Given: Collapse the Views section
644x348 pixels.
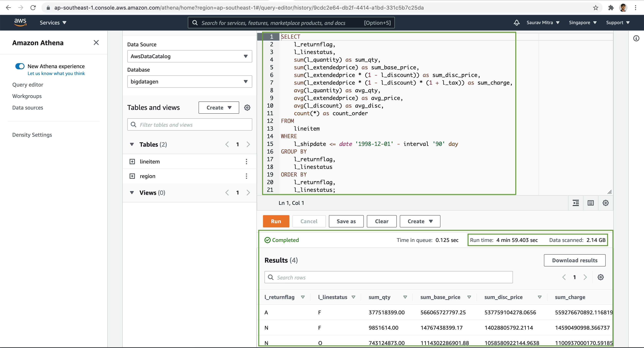Looking at the screenshot, I should pos(132,193).
